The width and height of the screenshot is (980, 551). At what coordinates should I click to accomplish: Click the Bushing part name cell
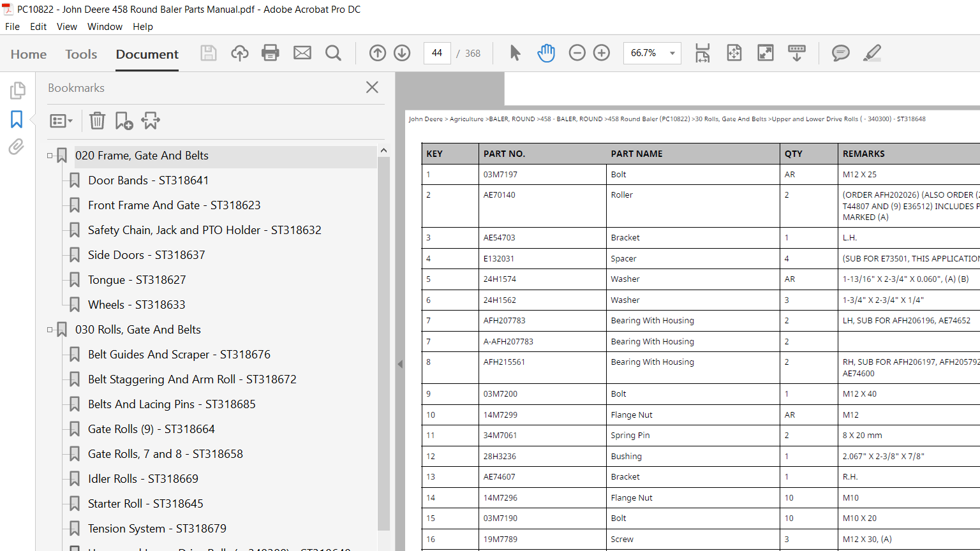point(693,457)
